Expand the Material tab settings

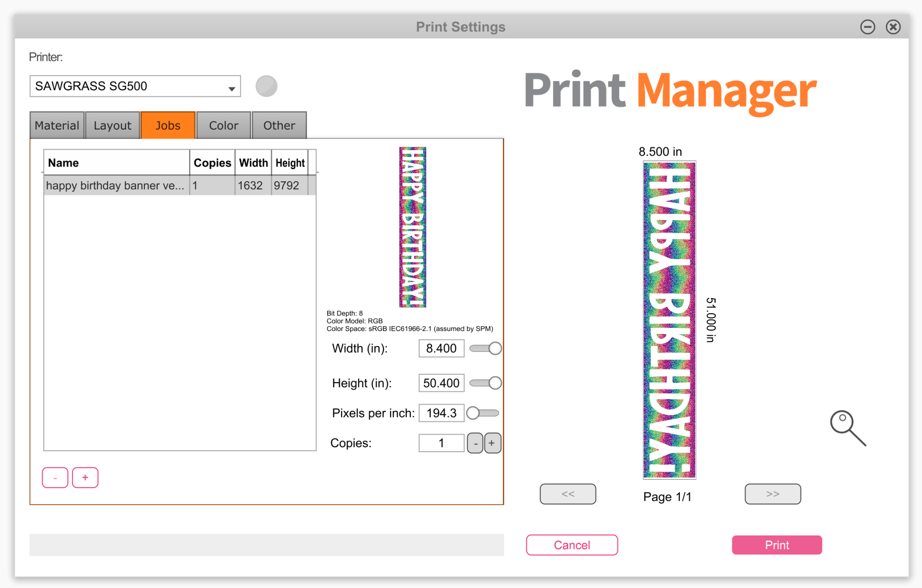pyautogui.click(x=56, y=125)
